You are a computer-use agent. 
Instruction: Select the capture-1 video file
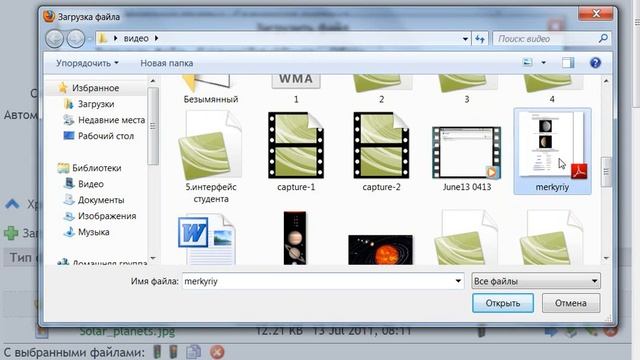tap(296, 152)
